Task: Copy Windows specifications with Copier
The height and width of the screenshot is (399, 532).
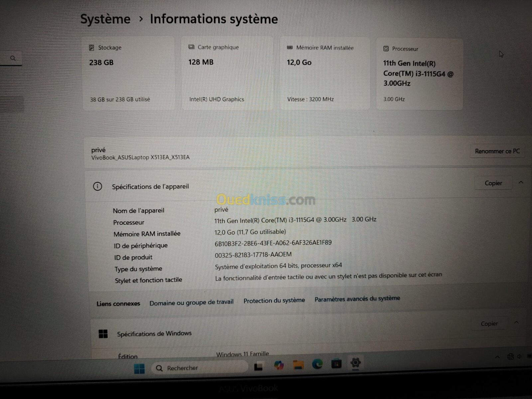Action: [x=489, y=324]
